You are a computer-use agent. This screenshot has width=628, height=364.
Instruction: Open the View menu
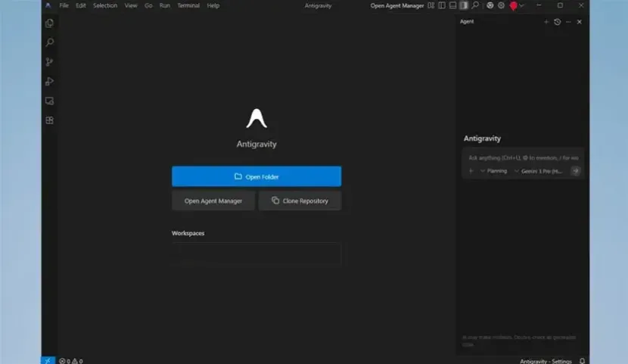click(131, 5)
